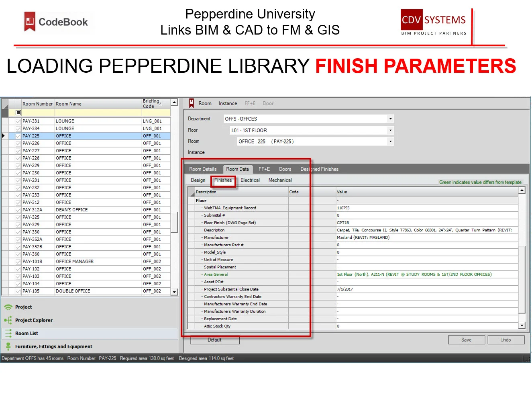Click the Default button
This screenshot has width=532, height=399.
215,340
